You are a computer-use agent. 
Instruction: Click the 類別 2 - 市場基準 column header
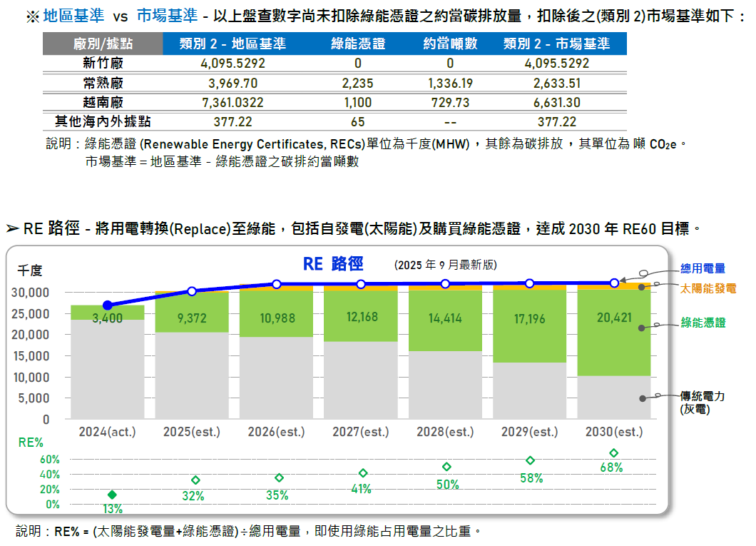click(556, 44)
